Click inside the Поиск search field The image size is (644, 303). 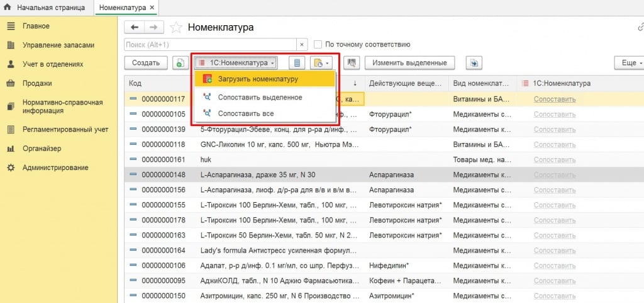click(x=211, y=45)
